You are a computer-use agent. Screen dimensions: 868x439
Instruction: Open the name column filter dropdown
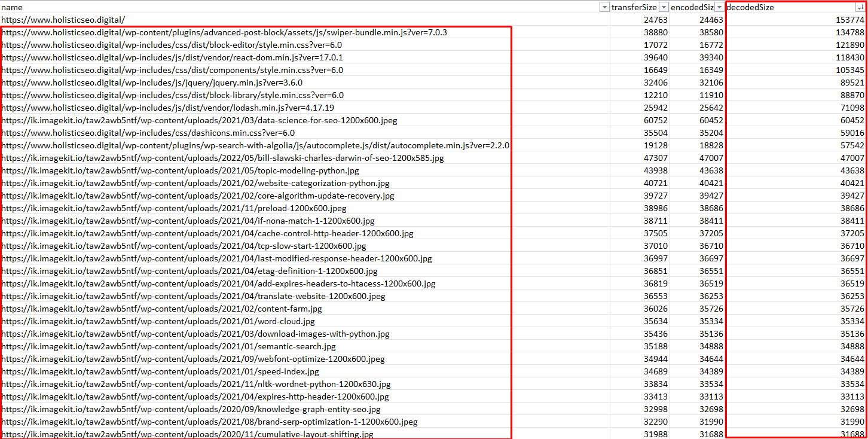tap(604, 7)
